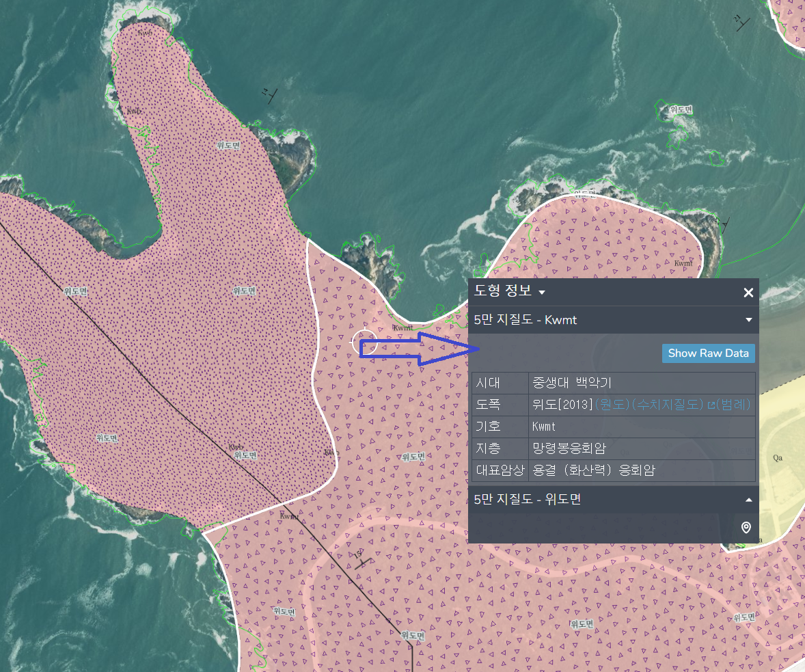Select the 5만 지질도 - Kwmt header title
The width and height of the screenshot is (805, 672).
click(526, 320)
